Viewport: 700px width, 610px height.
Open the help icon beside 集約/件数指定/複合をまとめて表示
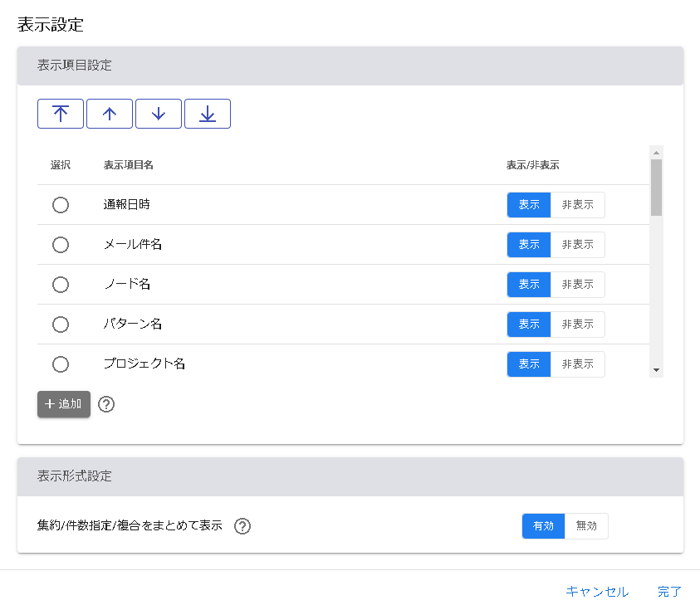242,526
